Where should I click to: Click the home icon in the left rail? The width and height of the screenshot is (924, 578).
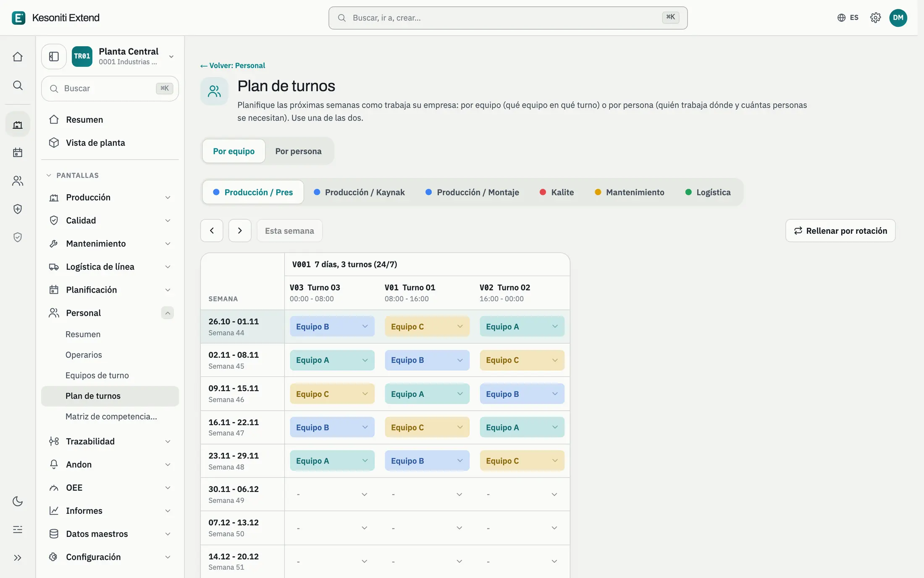coord(18,57)
